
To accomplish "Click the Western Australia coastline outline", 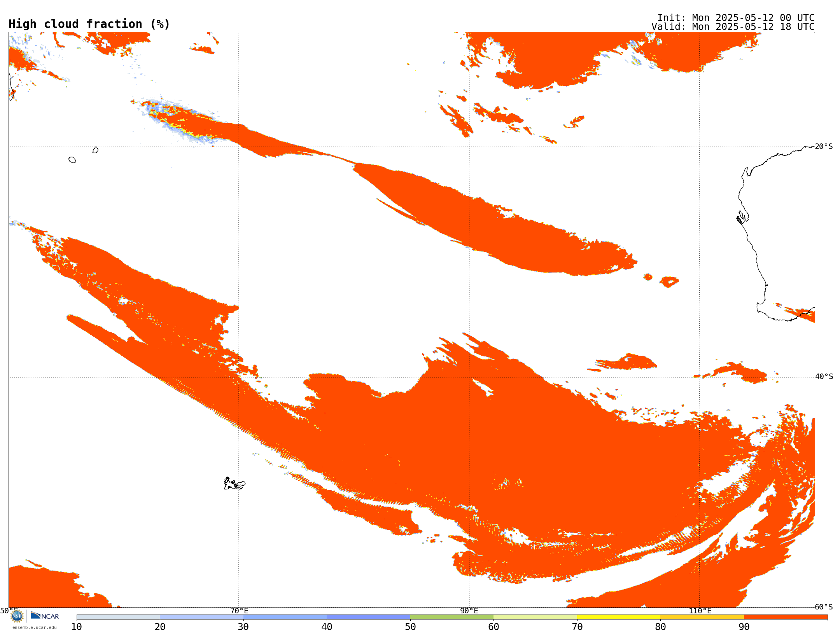I will [776, 234].
